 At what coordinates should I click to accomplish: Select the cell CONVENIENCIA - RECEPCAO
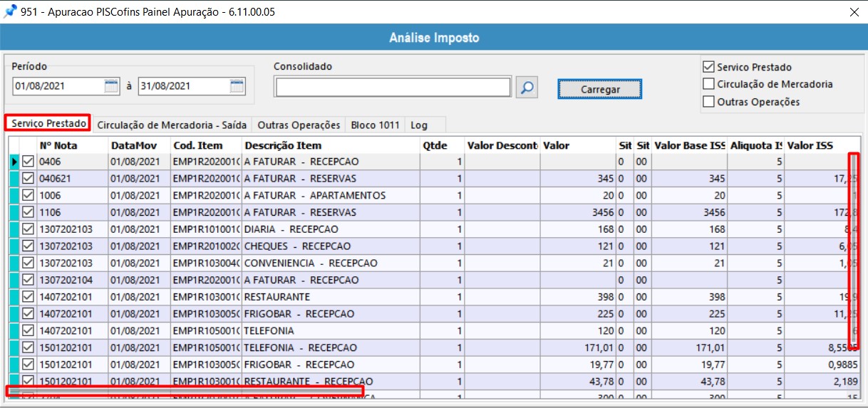tap(331, 263)
